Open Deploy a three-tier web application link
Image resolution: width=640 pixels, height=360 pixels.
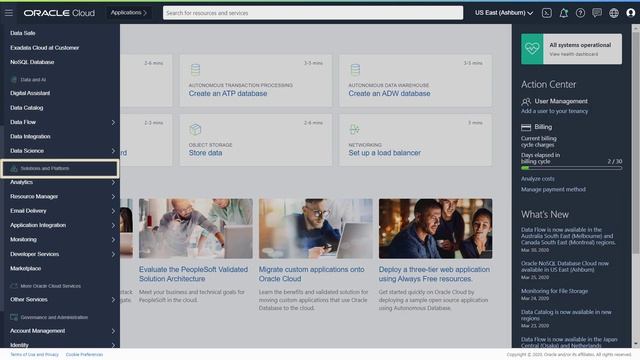click(x=434, y=274)
